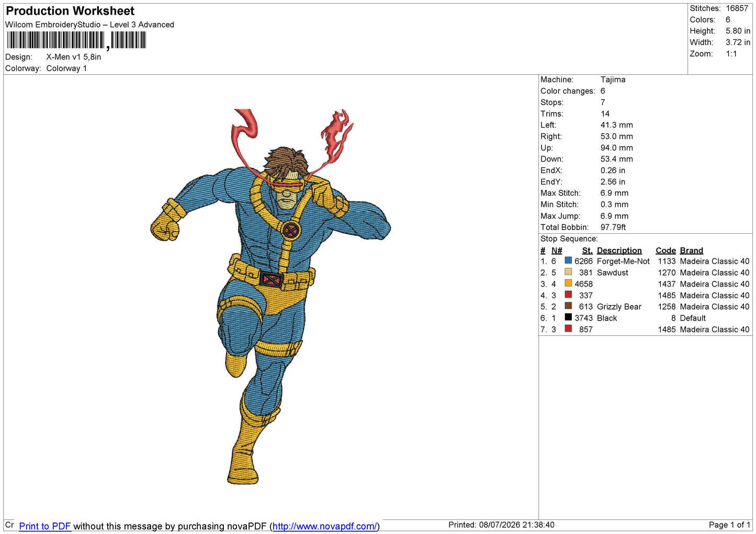Screen dimensions: 756x534
Task: Click the width value '3.72 in'
Action: 738,42
